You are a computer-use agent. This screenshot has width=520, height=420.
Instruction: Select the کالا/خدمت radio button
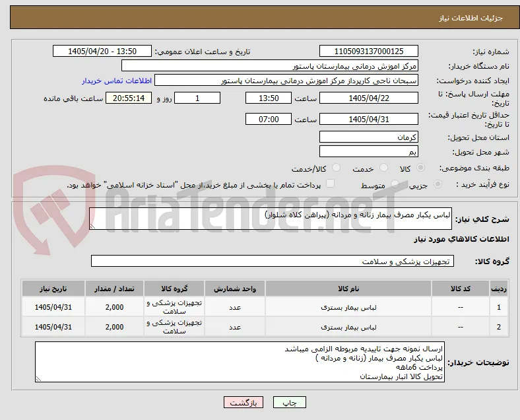click(x=337, y=168)
